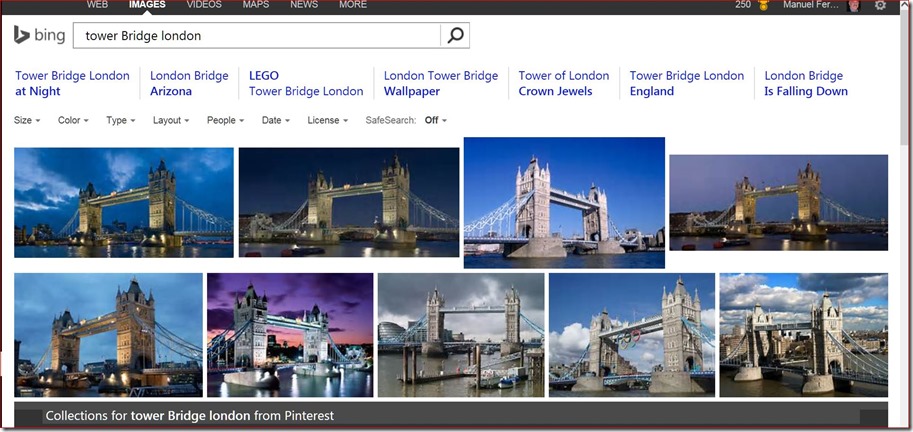Click the user profile avatar
This screenshot has width=913, height=432.
[853, 5]
